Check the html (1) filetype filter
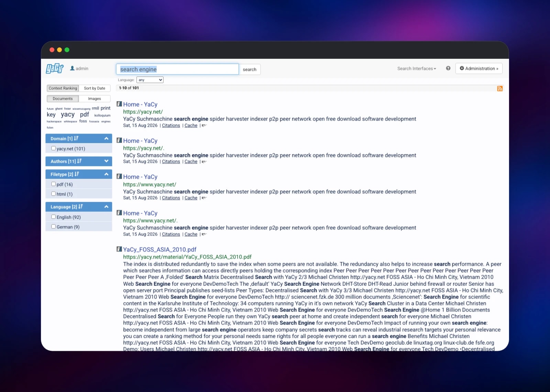Image resolution: width=550 pixels, height=392 pixels. click(53, 194)
